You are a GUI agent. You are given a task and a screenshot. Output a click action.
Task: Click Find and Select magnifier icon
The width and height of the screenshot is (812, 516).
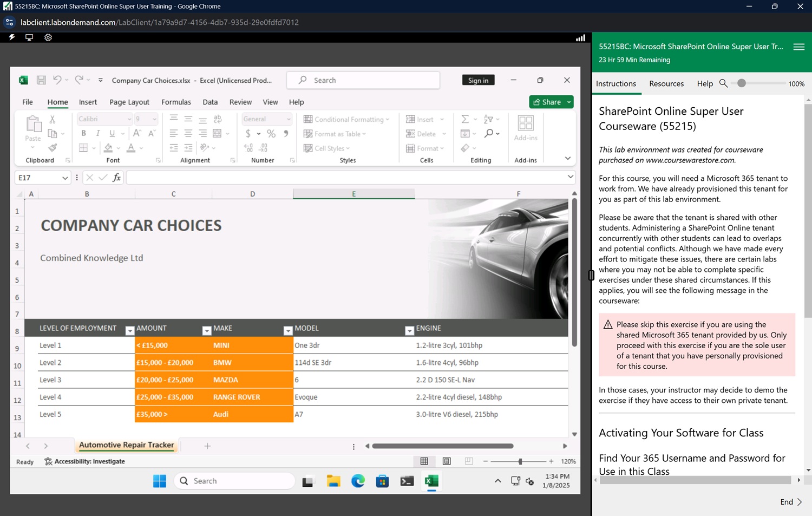489,133
